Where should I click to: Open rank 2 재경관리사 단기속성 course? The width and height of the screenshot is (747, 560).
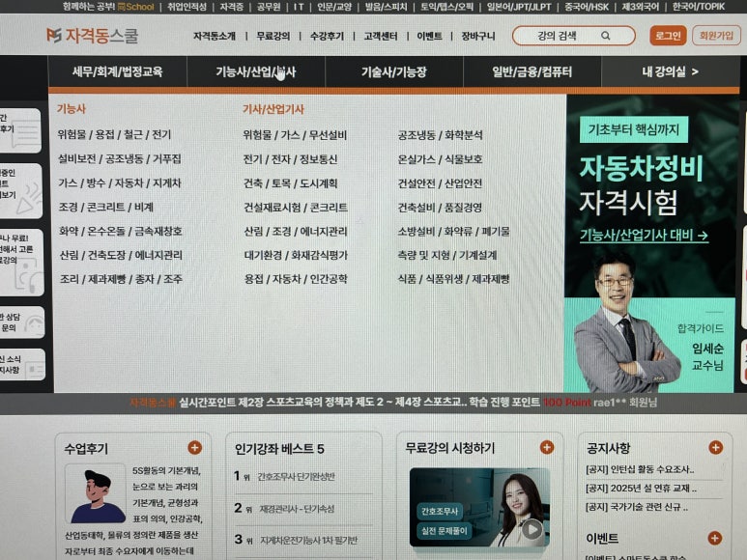point(297,509)
